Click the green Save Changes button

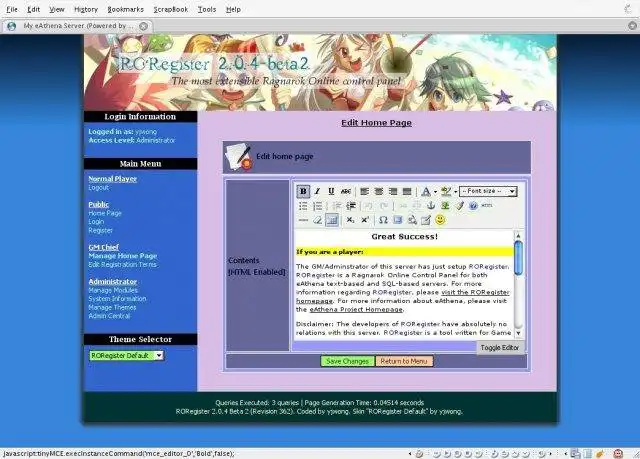(x=347, y=361)
